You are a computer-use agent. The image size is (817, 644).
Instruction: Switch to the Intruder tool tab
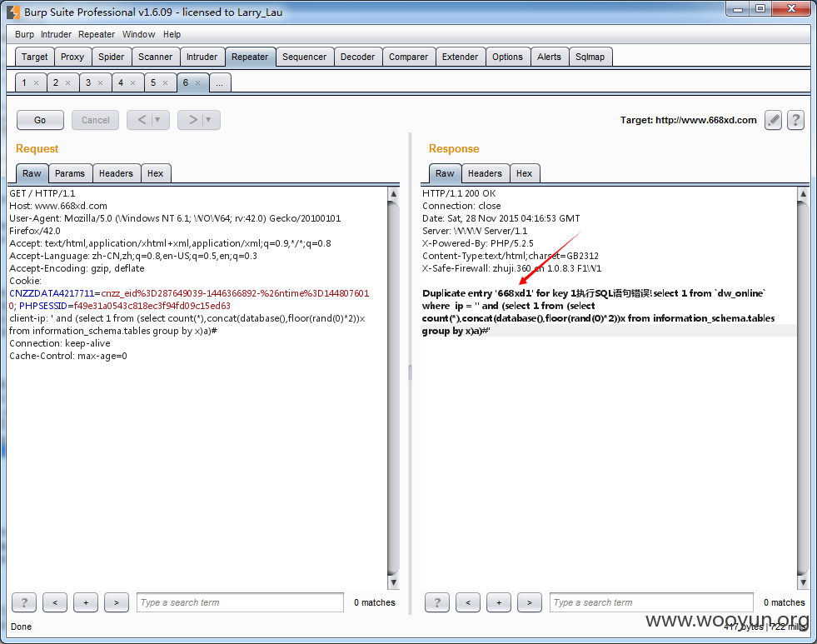point(202,57)
